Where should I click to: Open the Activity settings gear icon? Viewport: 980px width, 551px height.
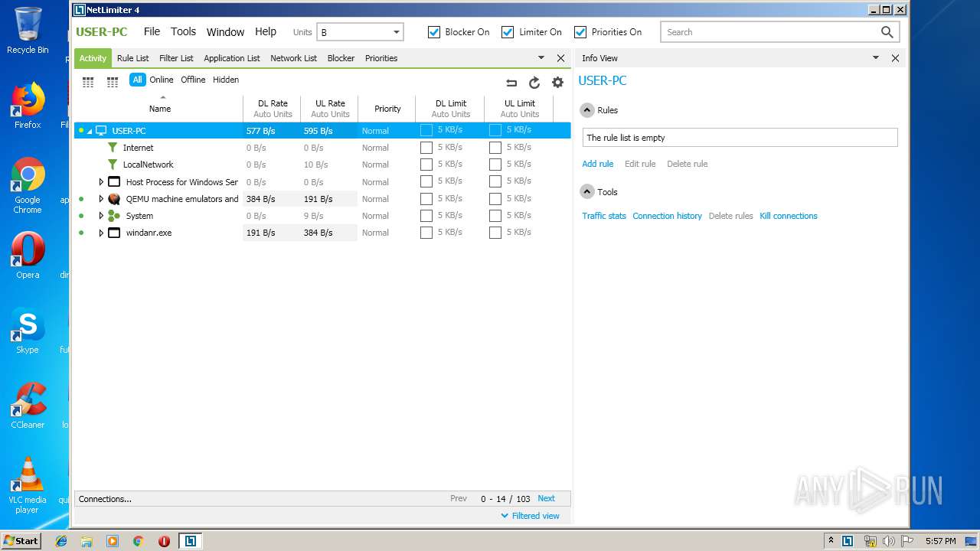(557, 83)
